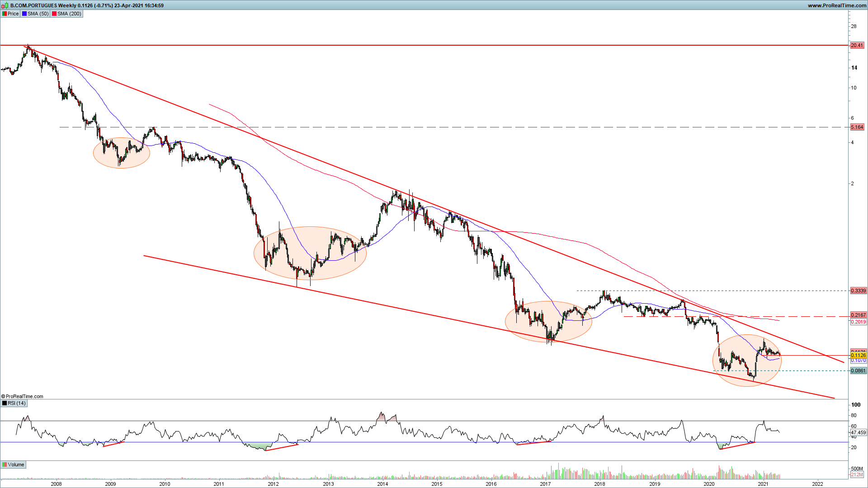Click the 5.164 price level label
Image resolution: width=868 pixels, height=488 pixels.
[x=857, y=127]
